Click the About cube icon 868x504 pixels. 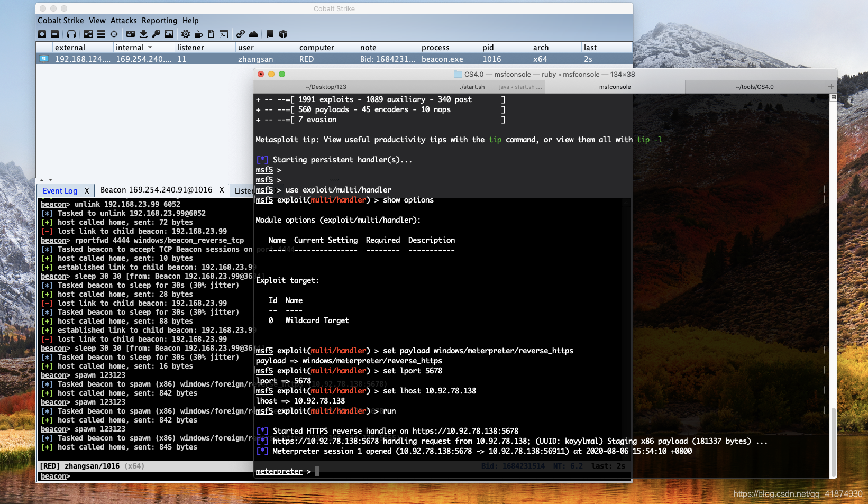coord(283,34)
